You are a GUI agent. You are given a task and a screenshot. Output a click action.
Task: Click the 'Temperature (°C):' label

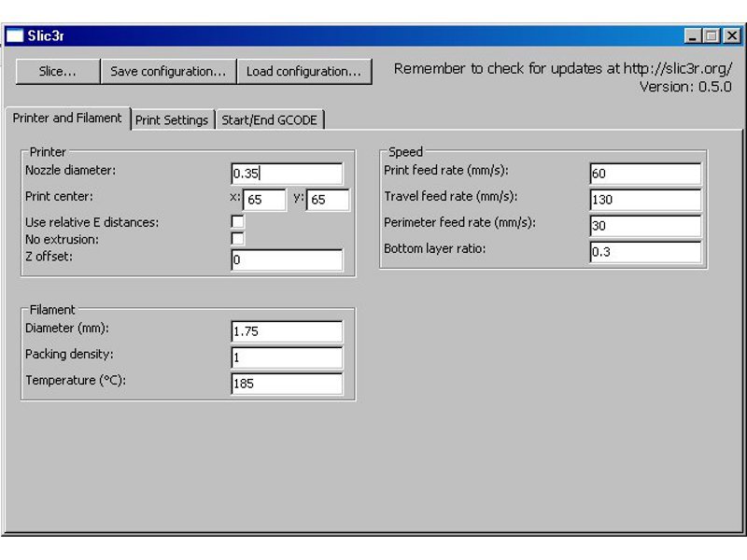pos(76,381)
